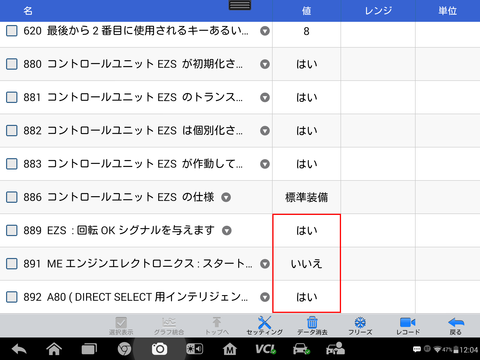Expand the dropdown arrow on row 880
This screenshot has width=480, height=360.
[x=265, y=64]
